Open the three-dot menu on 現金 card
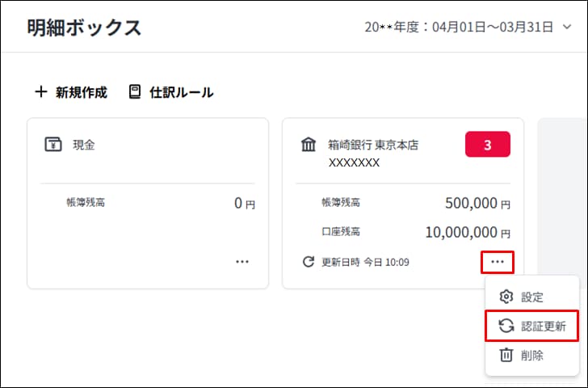Screen dimensions: 588x388 click(242, 262)
